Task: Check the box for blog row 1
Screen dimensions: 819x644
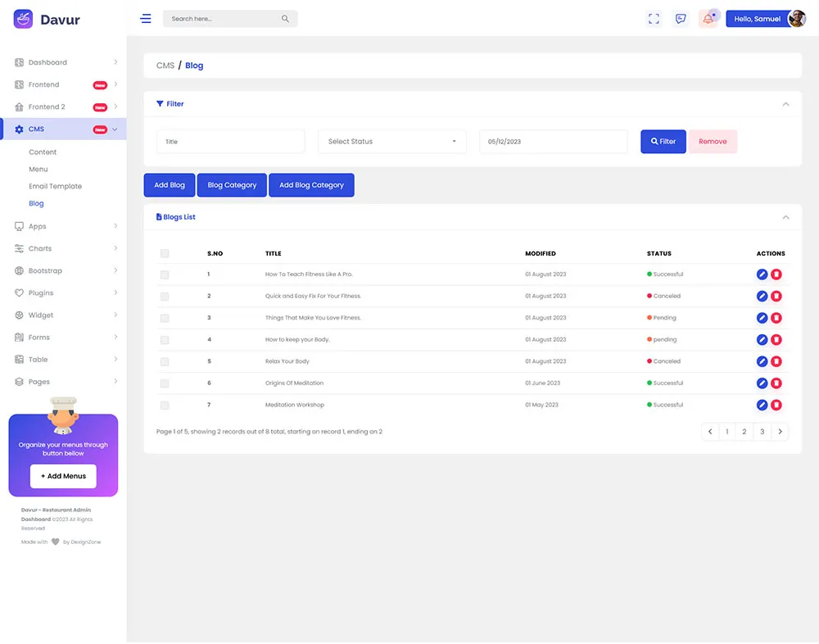Action: coord(165,274)
